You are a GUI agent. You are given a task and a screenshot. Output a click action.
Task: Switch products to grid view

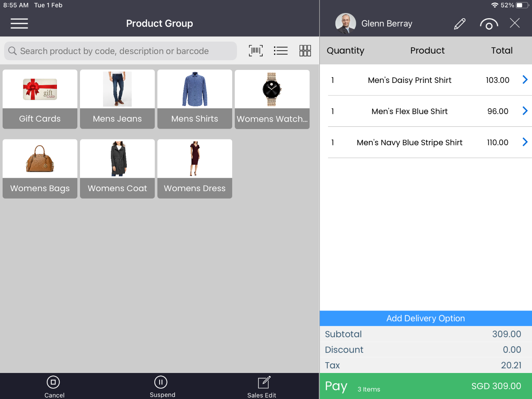305,51
